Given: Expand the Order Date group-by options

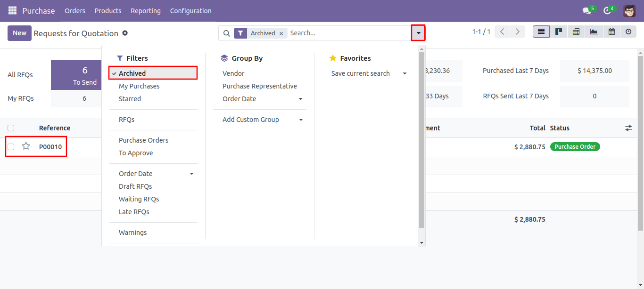Looking at the screenshot, I should 260,99.
